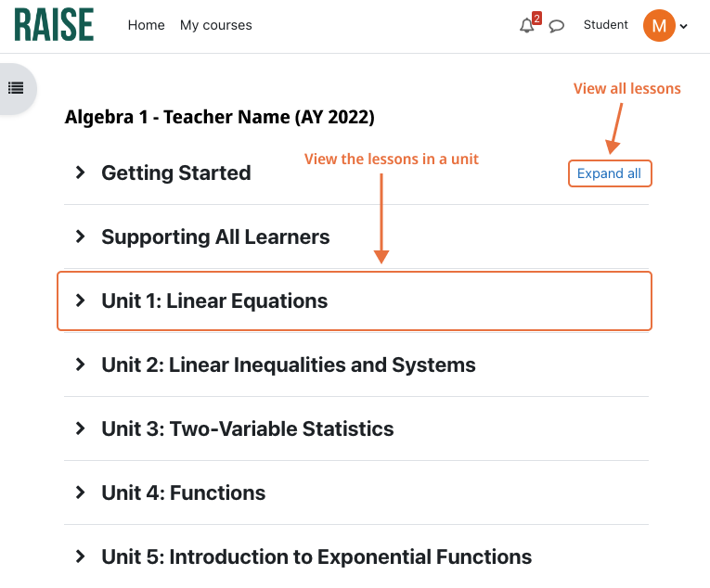
Task: Expand the Unit 3 chevron arrow
Action: click(x=81, y=428)
